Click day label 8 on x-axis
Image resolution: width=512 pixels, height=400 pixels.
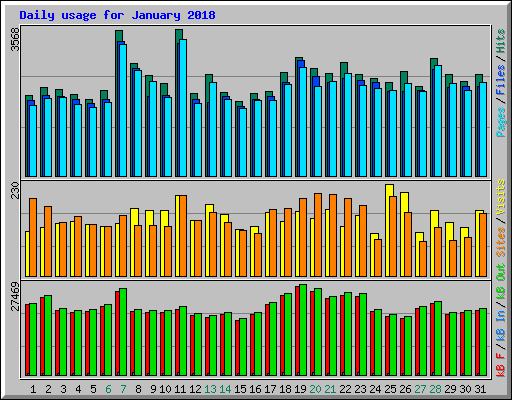click(138, 389)
